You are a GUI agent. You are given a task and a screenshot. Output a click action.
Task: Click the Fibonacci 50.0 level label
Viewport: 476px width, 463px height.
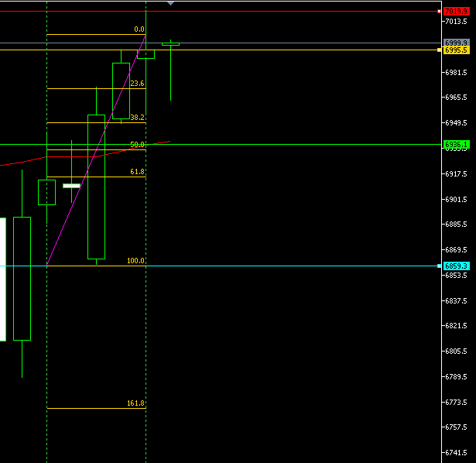[x=137, y=145]
